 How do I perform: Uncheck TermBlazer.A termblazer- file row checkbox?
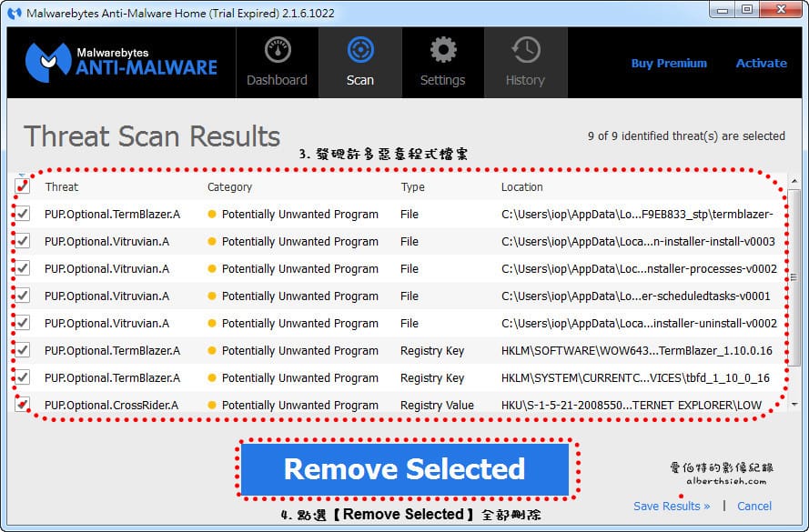coord(22,214)
